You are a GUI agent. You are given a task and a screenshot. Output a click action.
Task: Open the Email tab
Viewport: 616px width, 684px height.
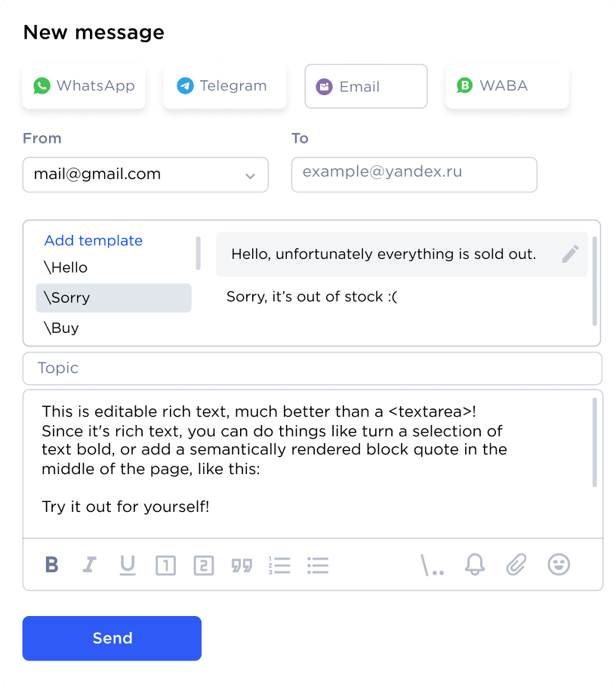coord(365,86)
